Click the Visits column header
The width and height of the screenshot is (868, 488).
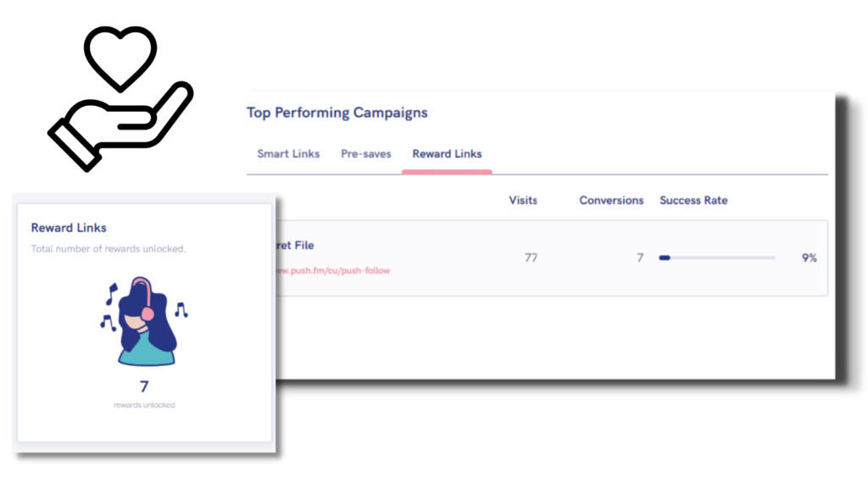(x=523, y=201)
